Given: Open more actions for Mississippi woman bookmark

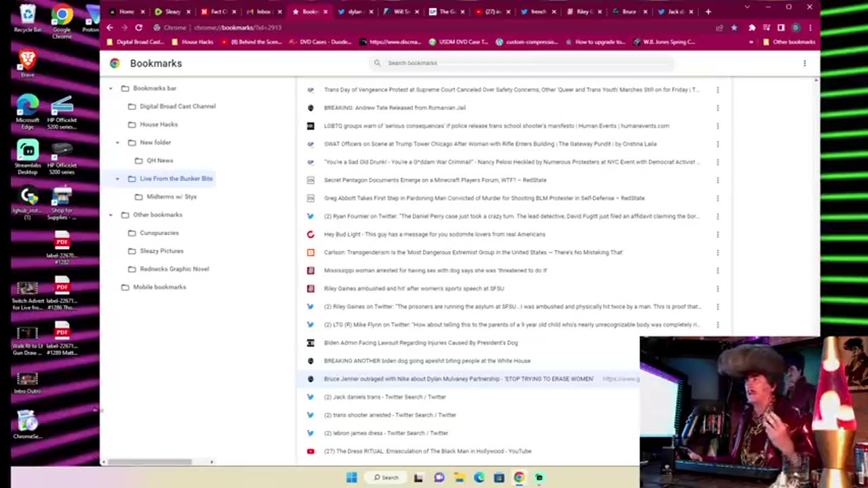Looking at the screenshot, I should click(717, 270).
